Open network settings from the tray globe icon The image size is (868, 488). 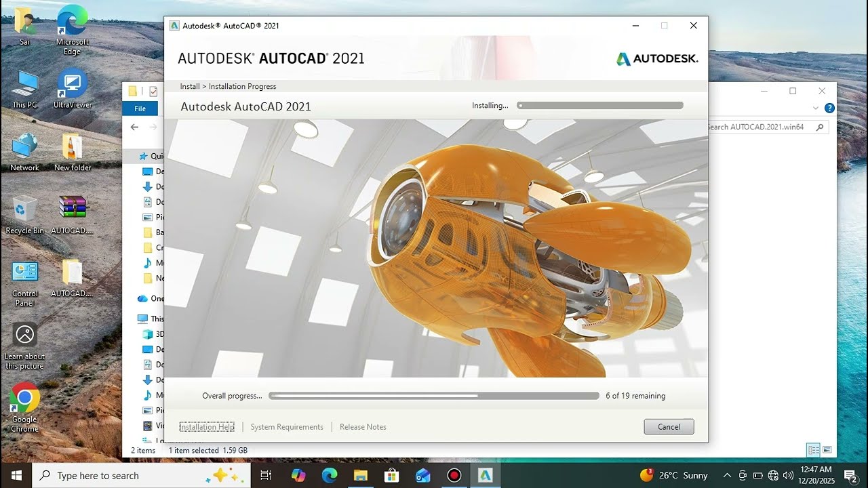[x=773, y=475]
